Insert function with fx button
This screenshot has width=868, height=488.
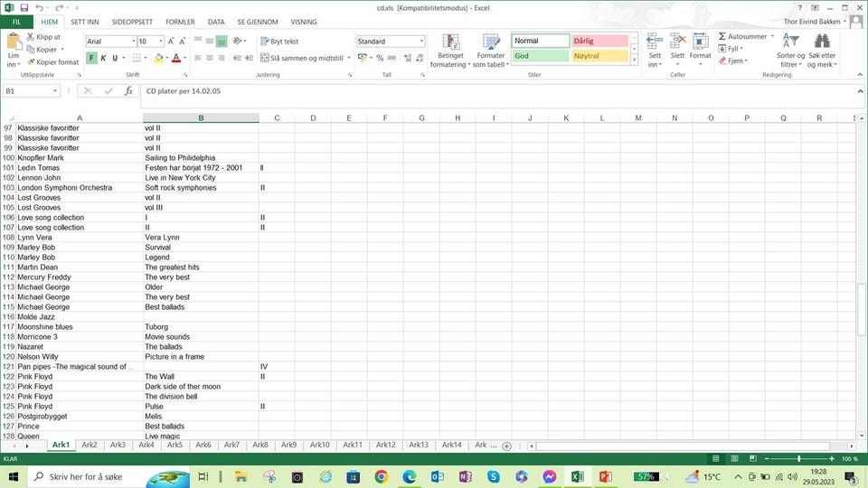point(128,90)
